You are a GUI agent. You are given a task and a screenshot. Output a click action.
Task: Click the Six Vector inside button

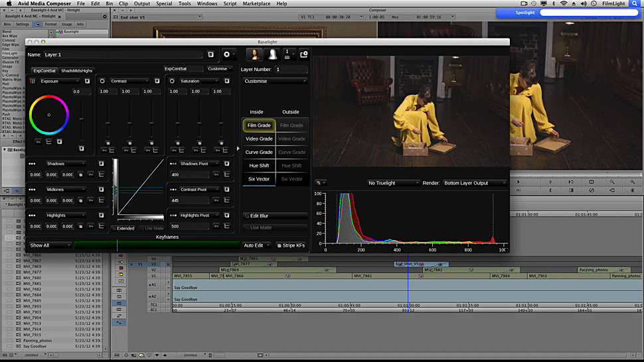coord(259,179)
